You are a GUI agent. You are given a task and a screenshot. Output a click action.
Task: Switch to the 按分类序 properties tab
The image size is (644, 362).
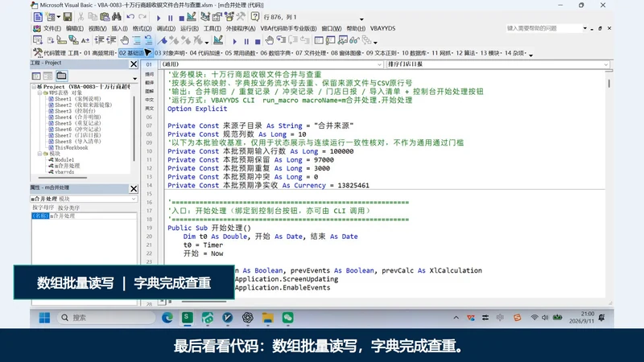pyautogui.click(x=68, y=208)
